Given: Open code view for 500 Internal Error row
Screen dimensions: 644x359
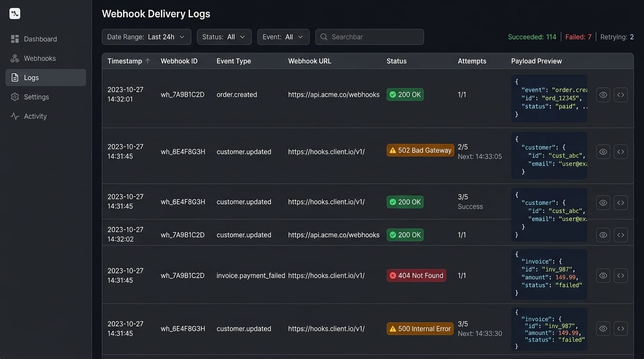Looking at the screenshot, I should pos(621,329).
